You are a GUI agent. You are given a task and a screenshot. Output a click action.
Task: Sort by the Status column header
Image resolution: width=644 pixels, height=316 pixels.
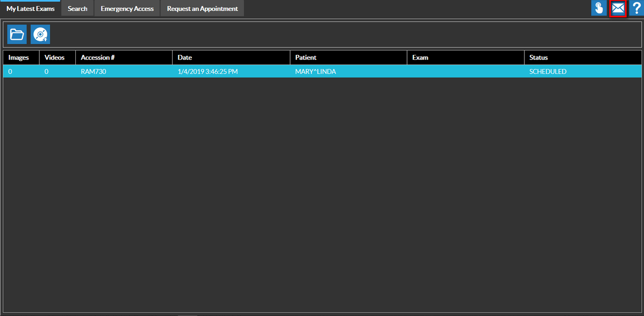pyautogui.click(x=538, y=58)
